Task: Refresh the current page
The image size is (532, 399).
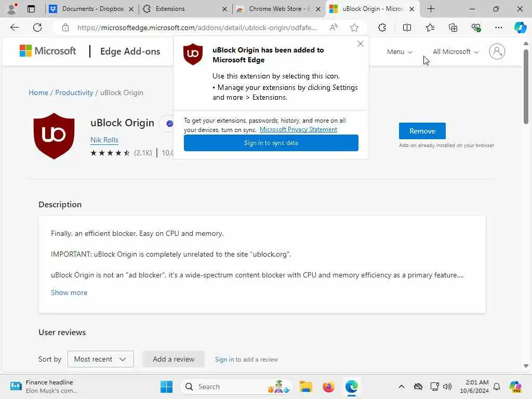Action: pyautogui.click(x=37, y=28)
